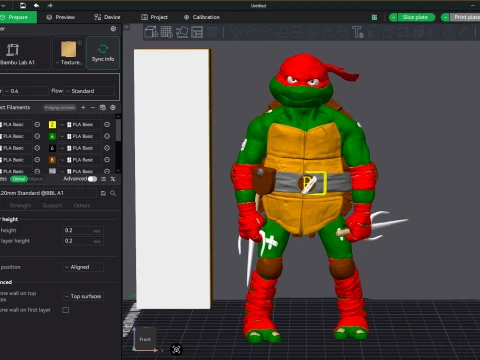
Task: Click the Undo arrow icon
Action: (36, 5)
